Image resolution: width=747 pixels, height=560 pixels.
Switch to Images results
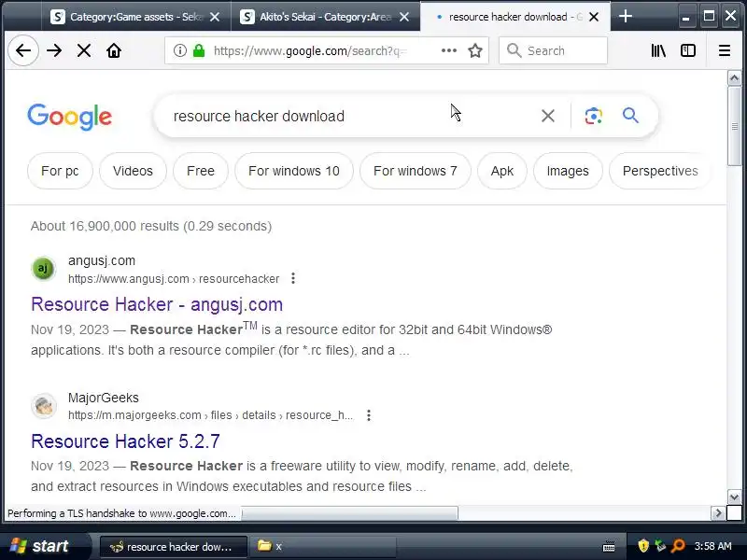click(x=568, y=171)
